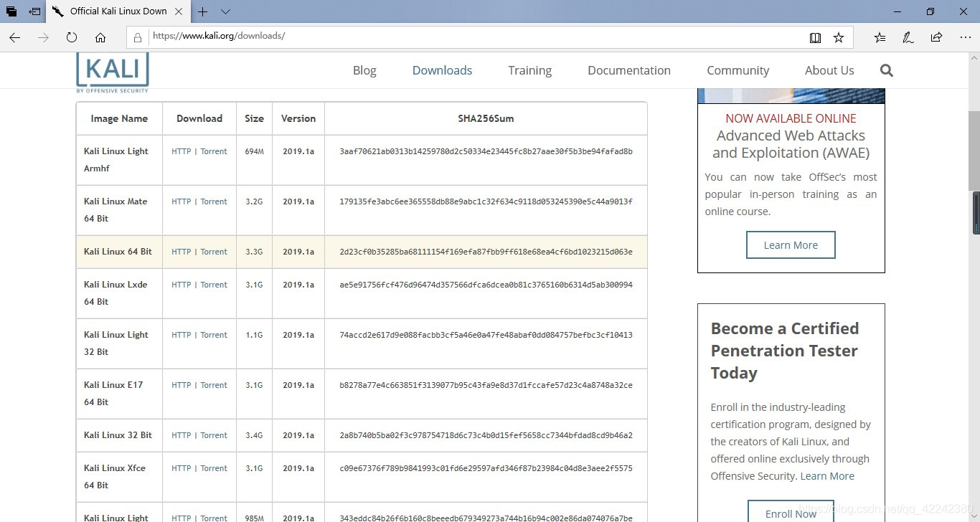This screenshot has width=980, height=522.
Task: Open the Community menu item
Action: [x=738, y=70]
